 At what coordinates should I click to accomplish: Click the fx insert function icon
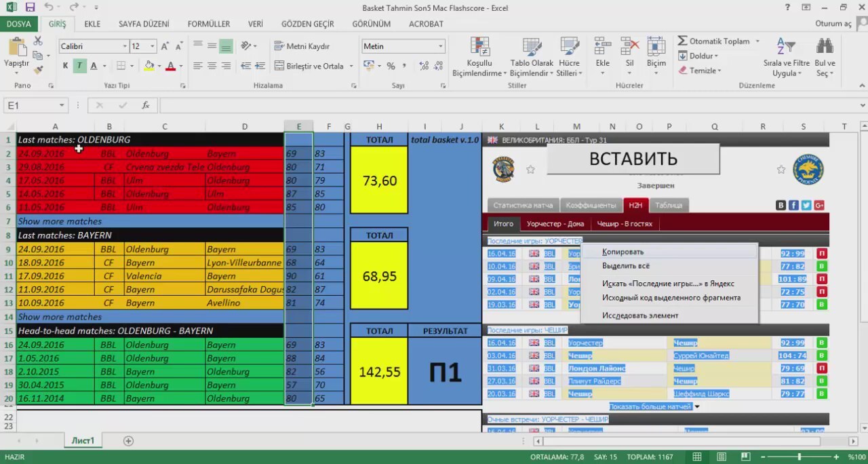click(145, 106)
